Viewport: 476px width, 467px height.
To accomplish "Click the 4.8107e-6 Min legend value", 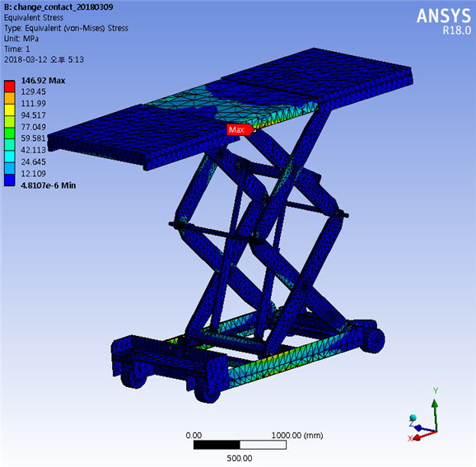I will coord(49,185).
